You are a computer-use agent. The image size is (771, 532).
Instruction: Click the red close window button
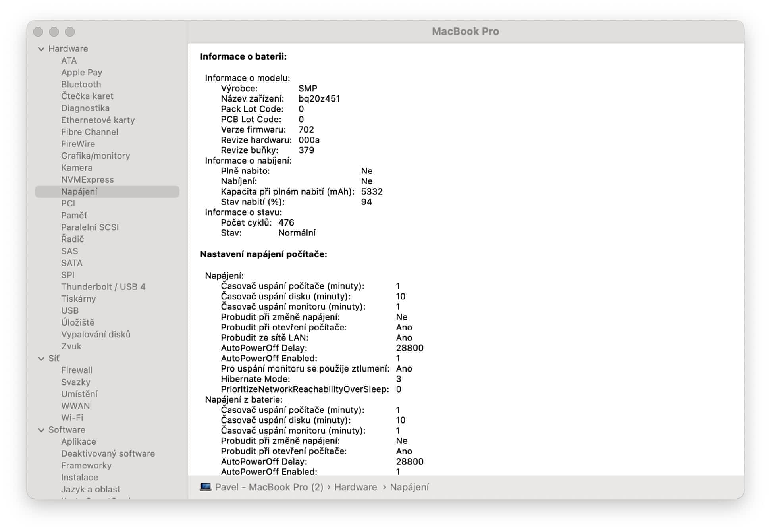coord(38,32)
